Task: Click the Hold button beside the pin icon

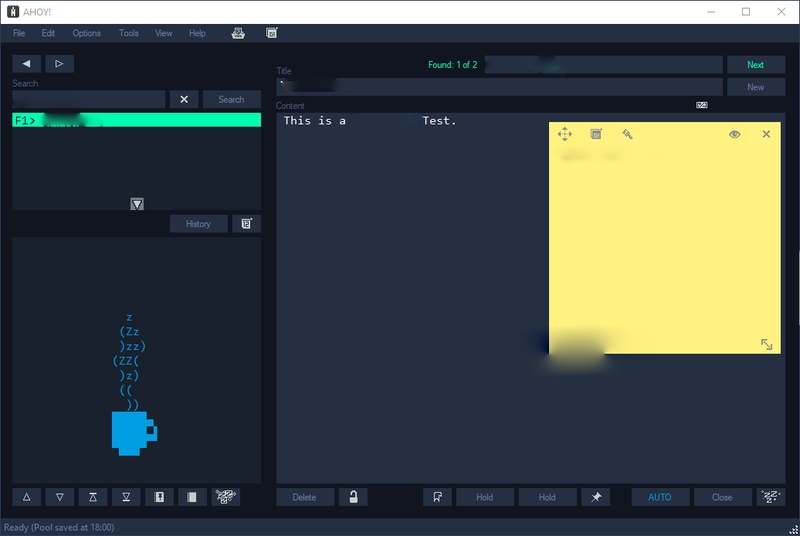Action: coord(547,497)
